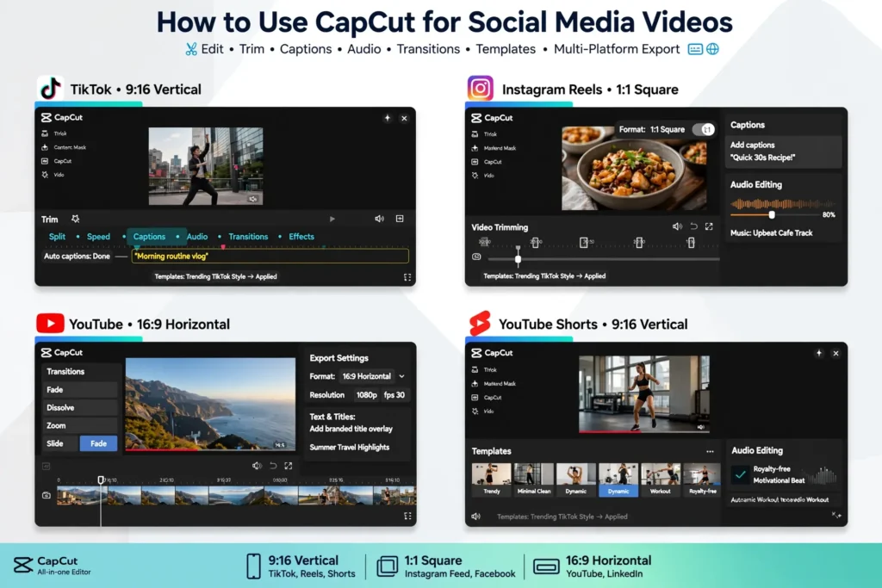Click the fullscreen corner icon in the YouTube panel

pyautogui.click(x=407, y=516)
